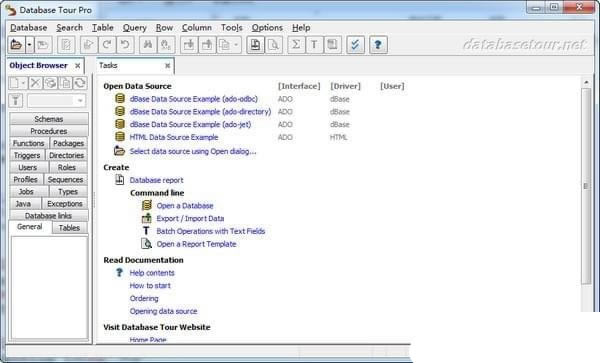This screenshot has width=600, height=363.
Task: Click the search and replace toolbar icon
Action: (x=166, y=45)
